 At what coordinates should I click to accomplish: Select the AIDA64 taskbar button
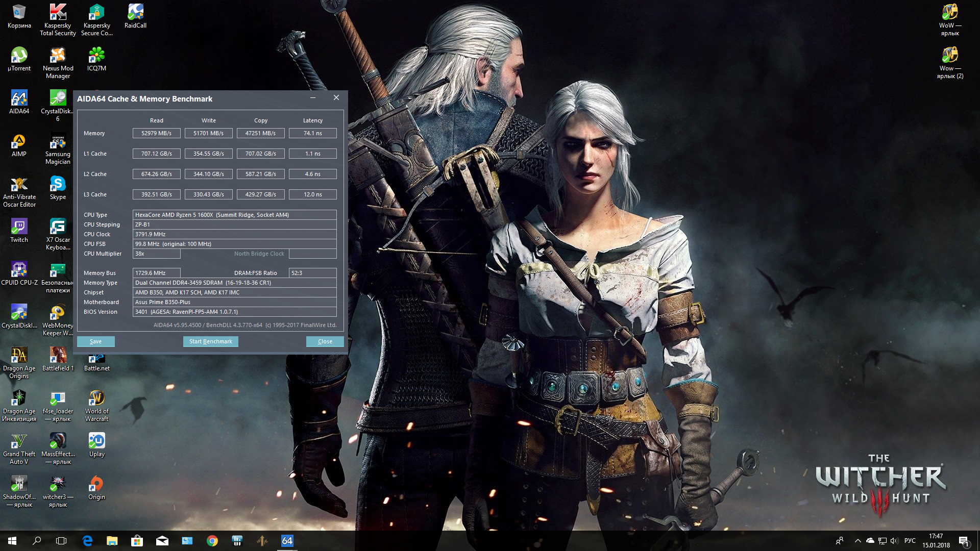tap(287, 541)
